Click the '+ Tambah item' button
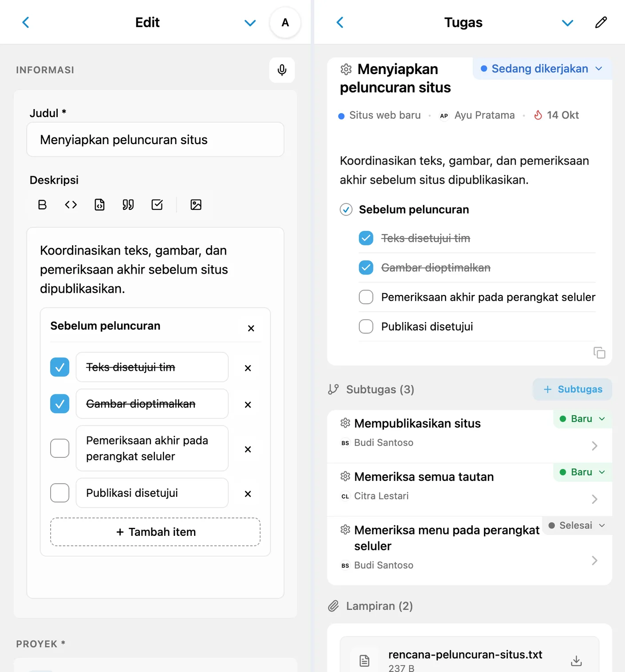Screen dimensions: 625x672 (x=155, y=532)
